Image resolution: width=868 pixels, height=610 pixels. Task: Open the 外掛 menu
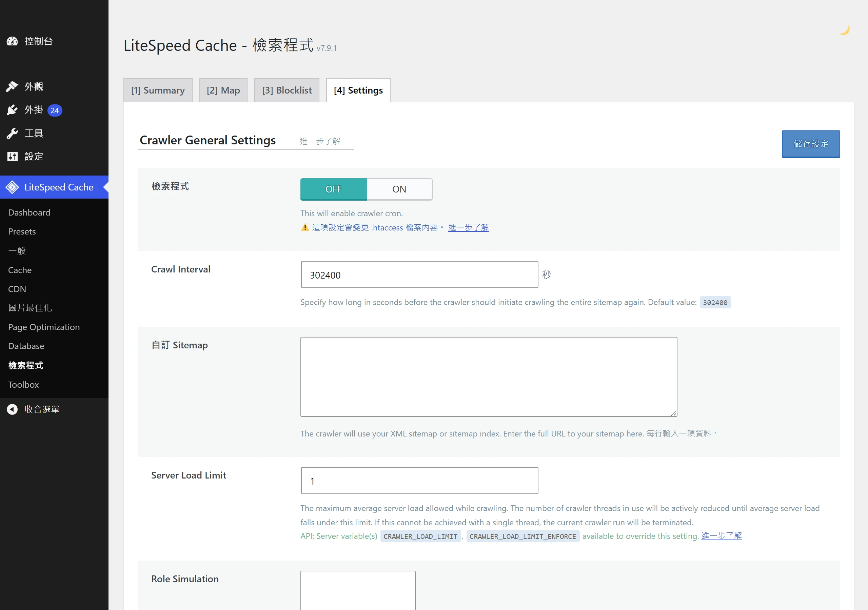[x=54, y=110]
